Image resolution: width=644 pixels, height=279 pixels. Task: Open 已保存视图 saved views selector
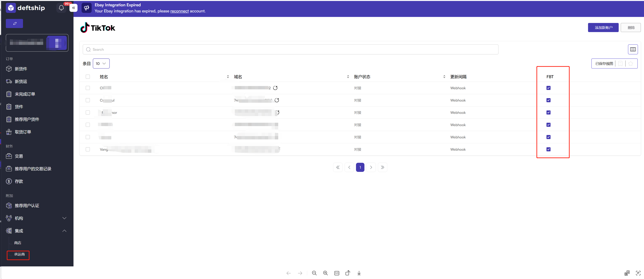[x=604, y=63]
